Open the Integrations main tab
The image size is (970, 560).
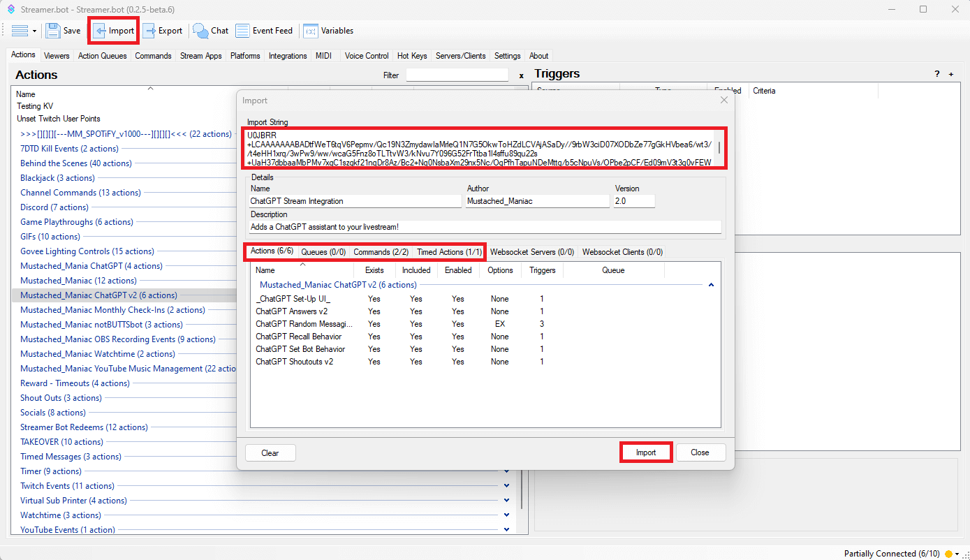pyautogui.click(x=287, y=56)
